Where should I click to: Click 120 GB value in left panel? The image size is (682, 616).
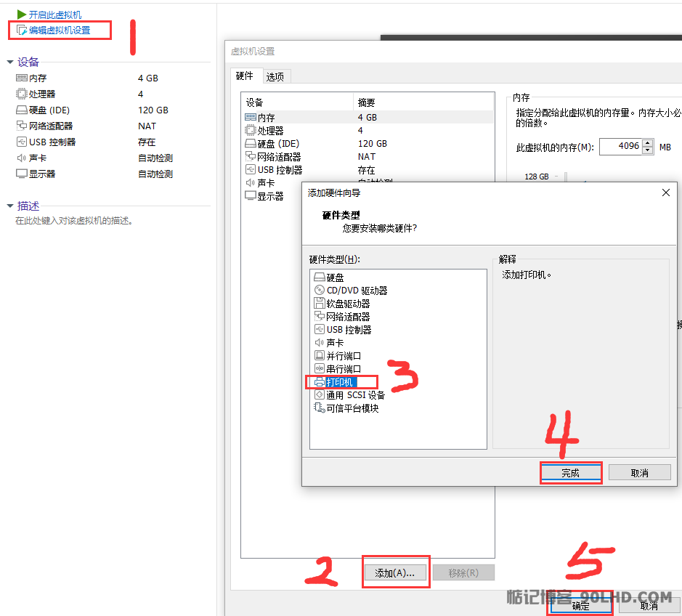[153, 110]
